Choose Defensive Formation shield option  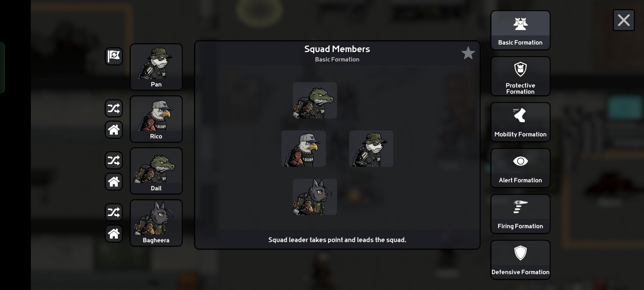pyautogui.click(x=520, y=260)
